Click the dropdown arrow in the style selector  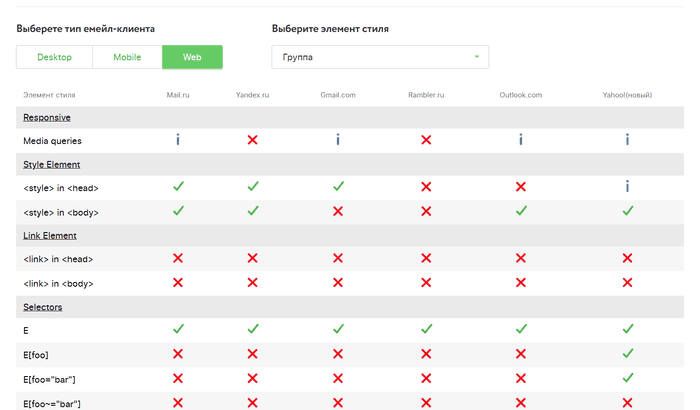(477, 57)
